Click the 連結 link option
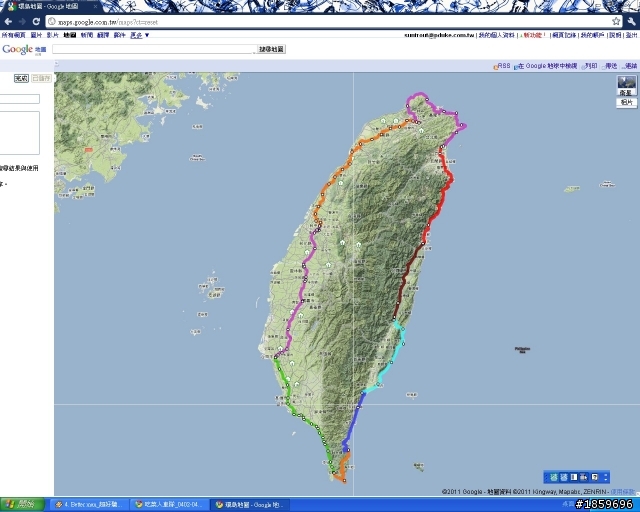The width and height of the screenshot is (640, 512). tap(630, 66)
